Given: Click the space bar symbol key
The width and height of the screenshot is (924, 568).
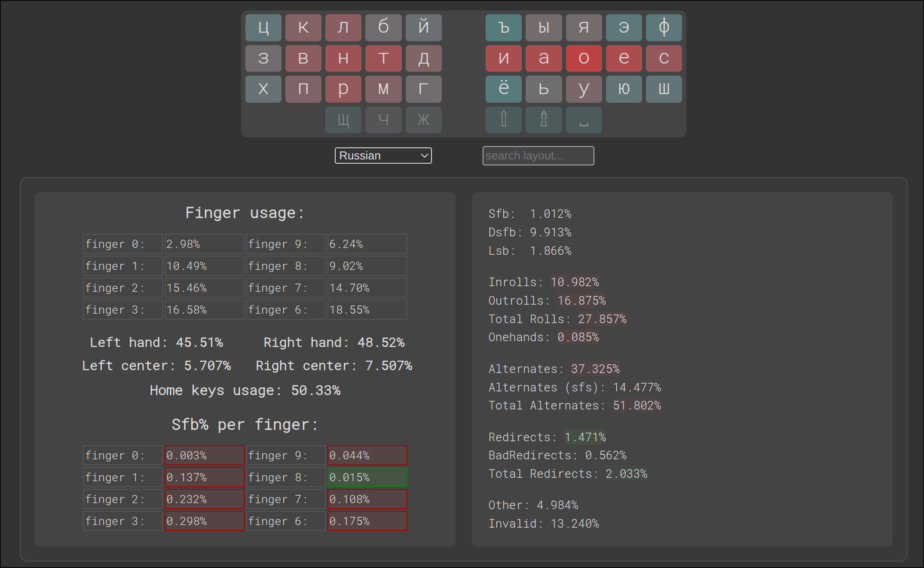Looking at the screenshot, I should coord(584,119).
